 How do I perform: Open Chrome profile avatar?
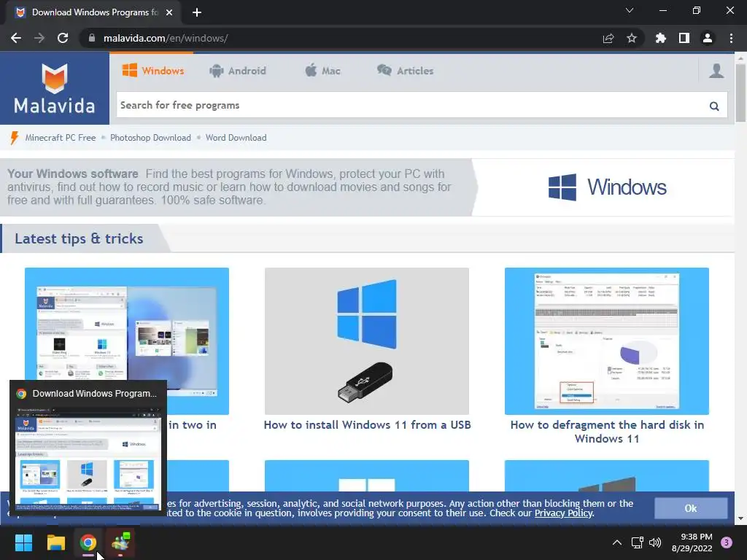coord(708,38)
